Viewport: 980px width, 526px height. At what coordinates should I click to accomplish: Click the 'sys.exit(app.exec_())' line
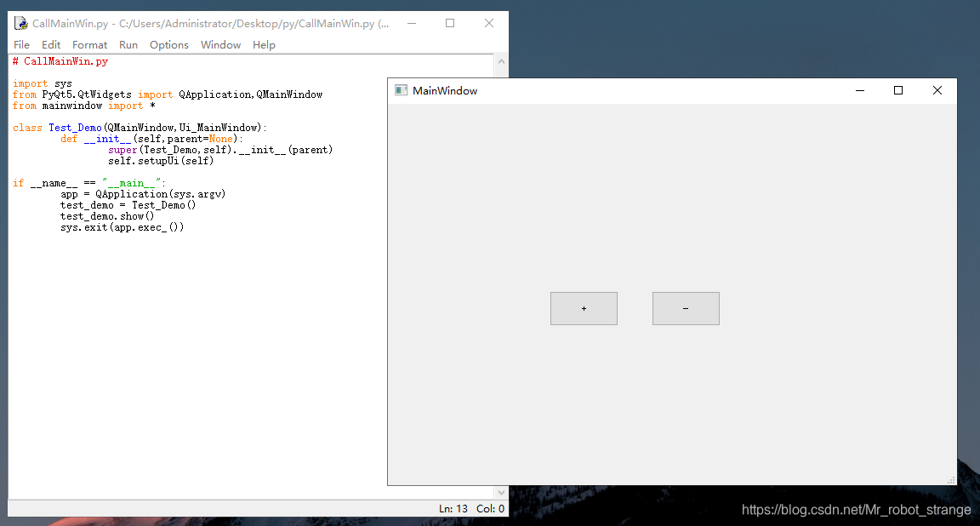pyautogui.click(x=122, y=227)
